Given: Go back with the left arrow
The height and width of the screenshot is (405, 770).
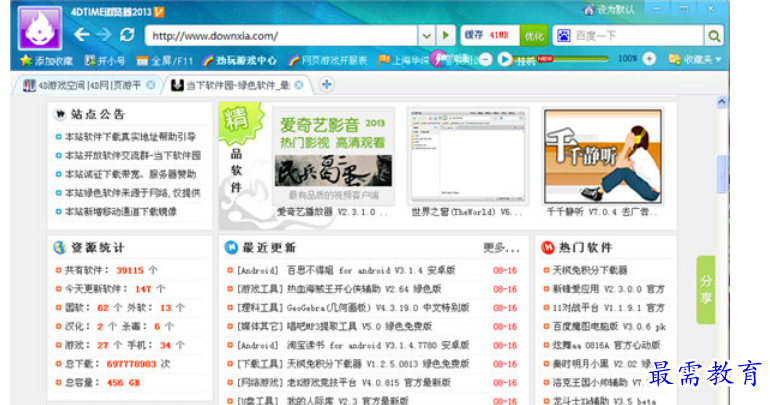Looking at the screenshot, I should tap(82, 35).
